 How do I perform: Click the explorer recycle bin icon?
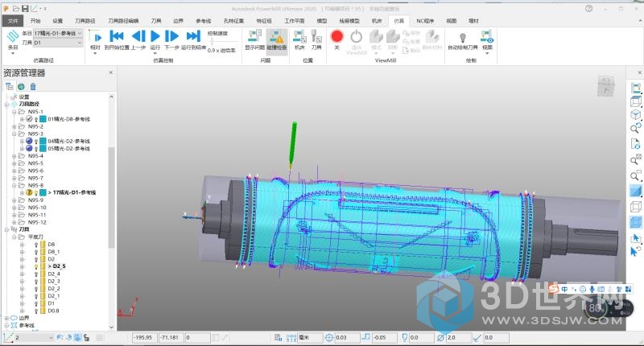click(33, 86)
